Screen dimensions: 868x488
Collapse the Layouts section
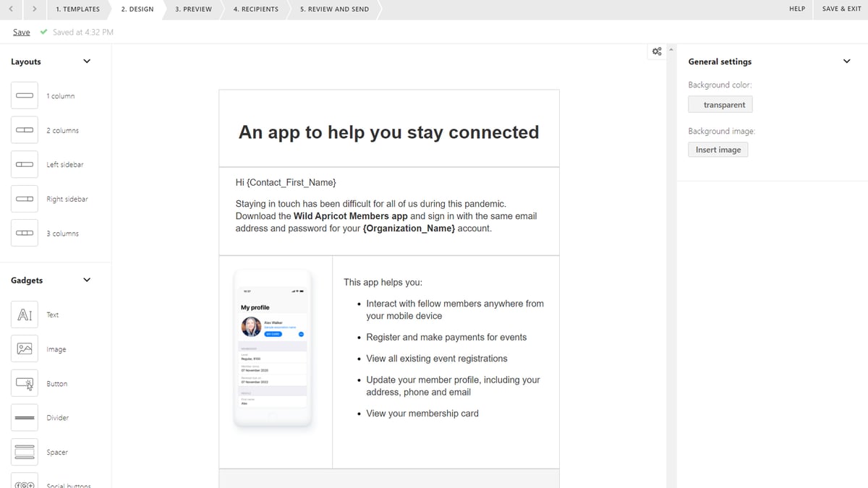coord(87,61)
